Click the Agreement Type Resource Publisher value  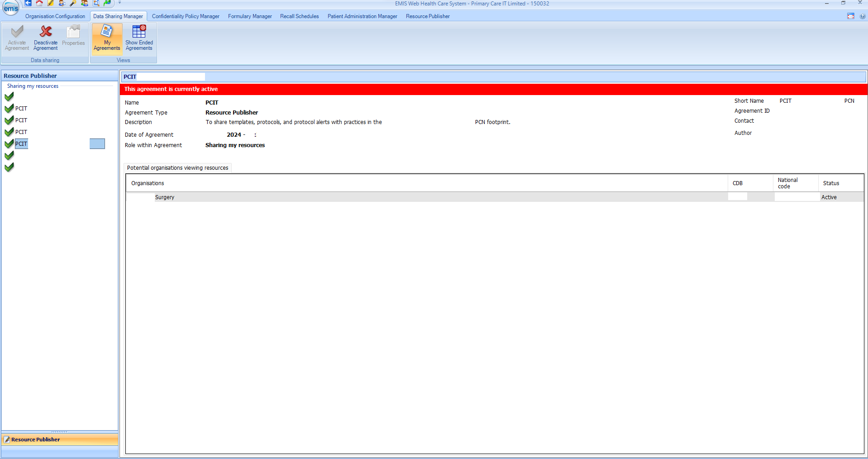pyautogui.click(x=231, y=113)
